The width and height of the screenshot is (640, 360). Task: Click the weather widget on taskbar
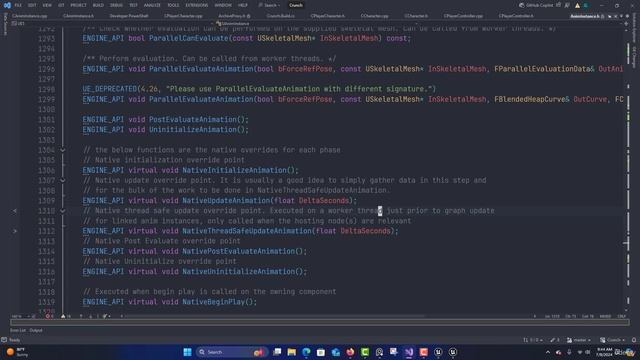click(17, 352)
